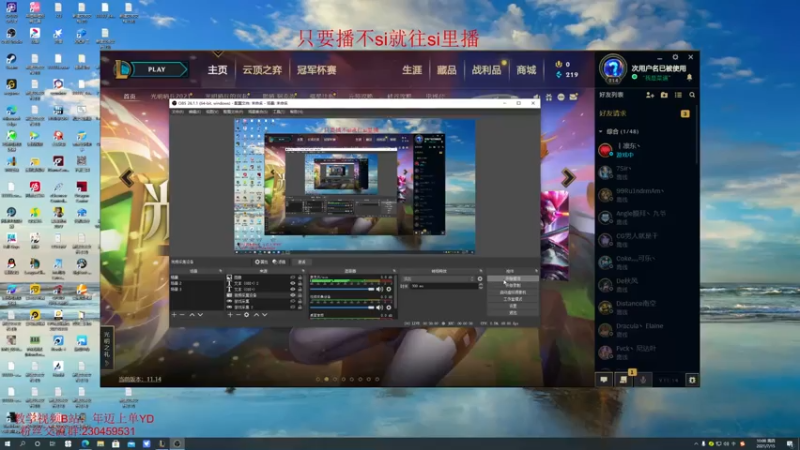Mute second audio mixer channel speaker icon
800x450 pixels.
click(x=380, y=307)
